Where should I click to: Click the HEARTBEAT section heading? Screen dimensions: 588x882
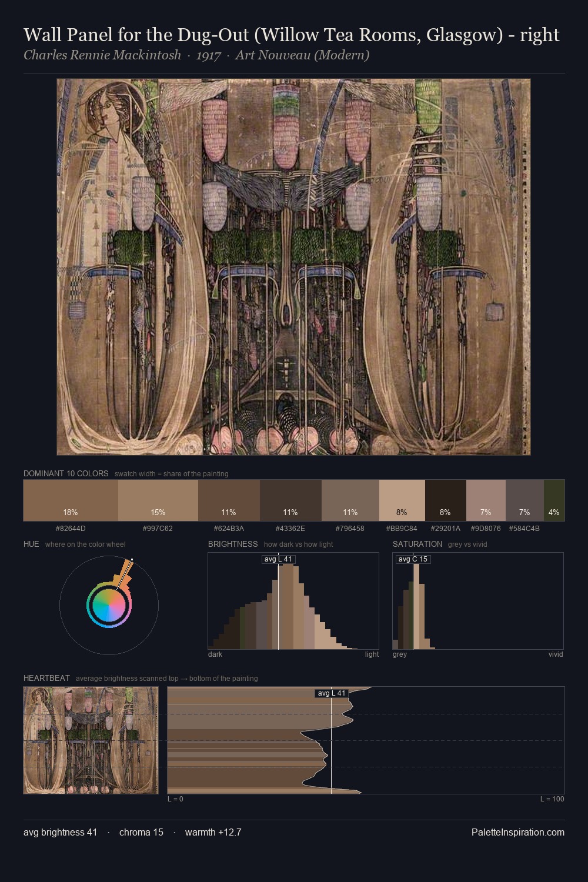pos(46,678)
